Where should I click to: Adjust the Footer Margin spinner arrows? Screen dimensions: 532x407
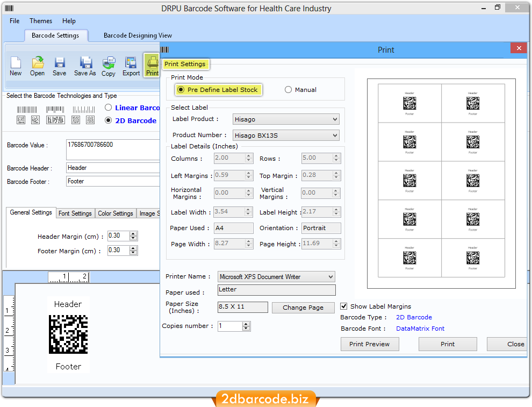133,251
